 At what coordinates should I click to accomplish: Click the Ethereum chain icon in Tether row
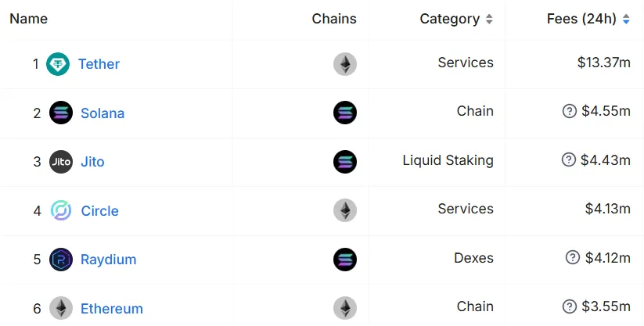(x=345, y=64)
